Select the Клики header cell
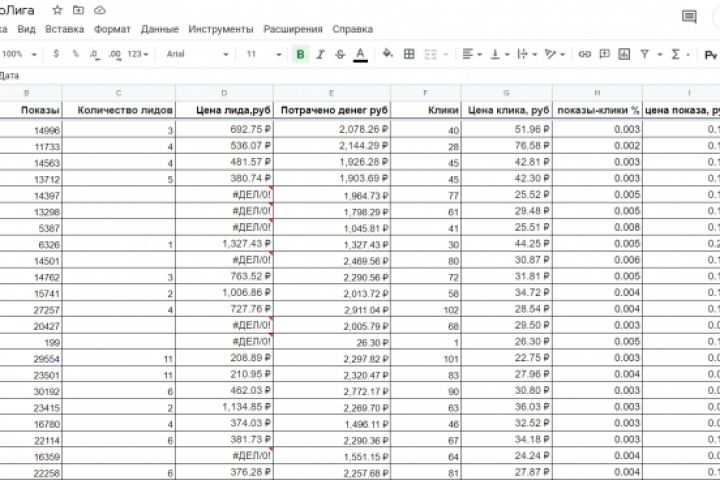The height and width of the screenshot is (480, 720). click(426, 110)
